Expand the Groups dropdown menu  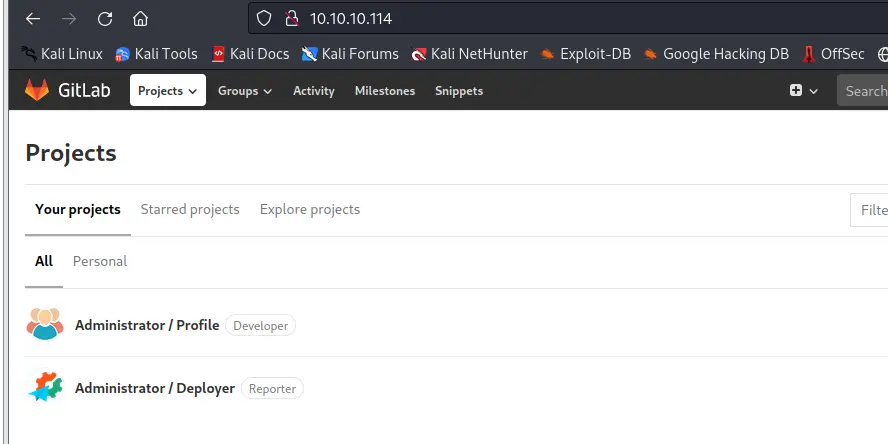click(x=245, y=90)
